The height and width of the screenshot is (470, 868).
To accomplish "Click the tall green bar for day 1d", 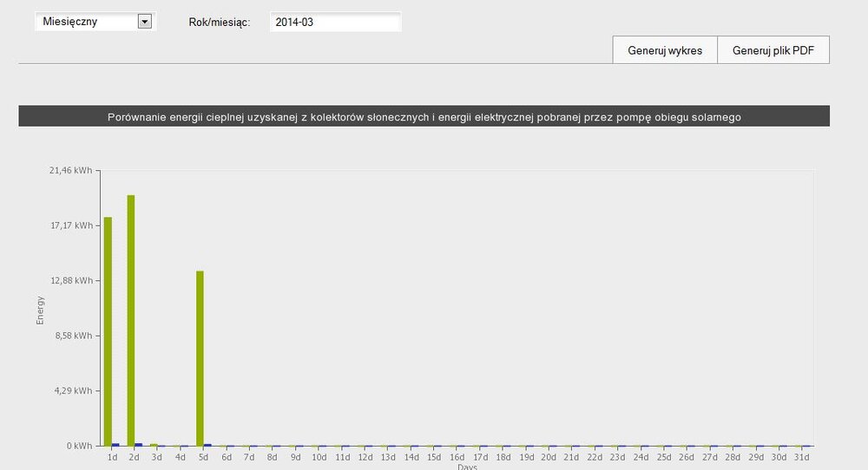I will point(108,330).
